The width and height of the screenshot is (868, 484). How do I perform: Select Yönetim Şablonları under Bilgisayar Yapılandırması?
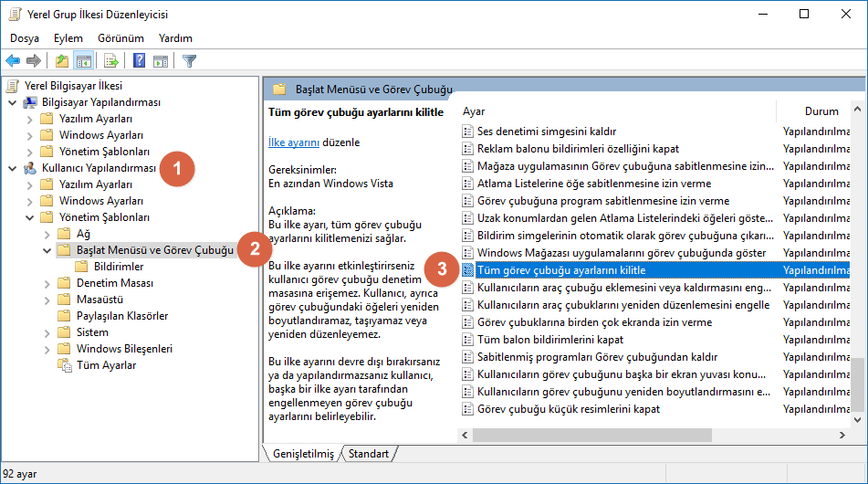click(x=104, y=152)
